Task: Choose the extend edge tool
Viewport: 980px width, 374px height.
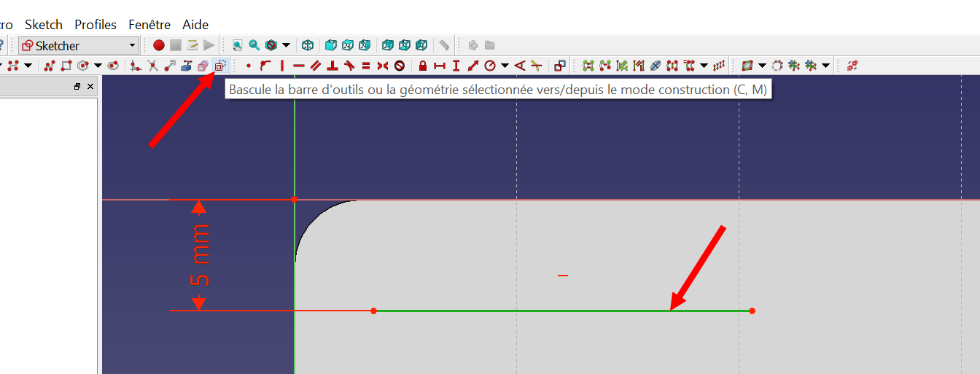Action: coord(170,66)
